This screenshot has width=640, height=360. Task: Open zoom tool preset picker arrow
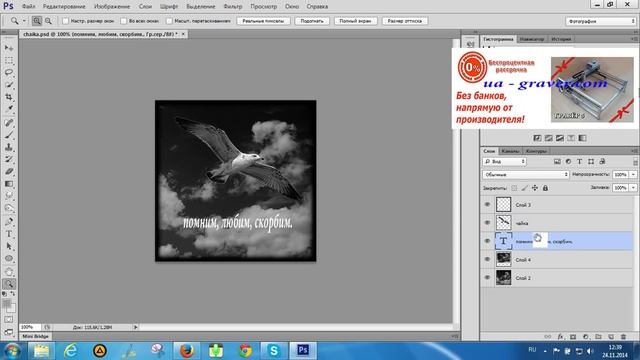(24, 21)
